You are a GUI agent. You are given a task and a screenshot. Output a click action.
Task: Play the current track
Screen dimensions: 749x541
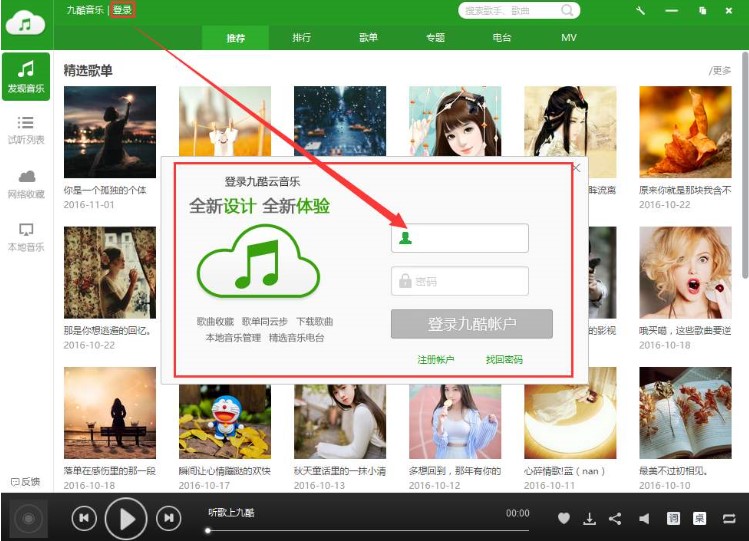(126, 519)
